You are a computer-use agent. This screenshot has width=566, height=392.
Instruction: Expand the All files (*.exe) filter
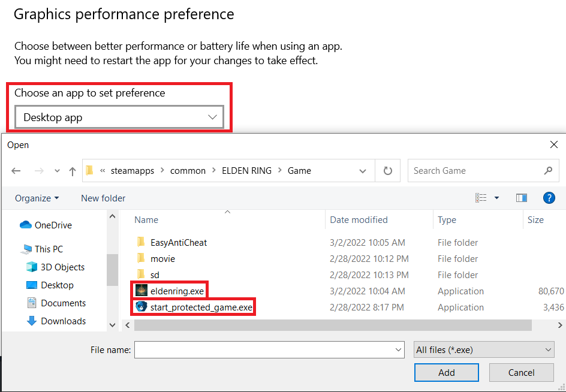pyautogui.click(x=484, y=349)
